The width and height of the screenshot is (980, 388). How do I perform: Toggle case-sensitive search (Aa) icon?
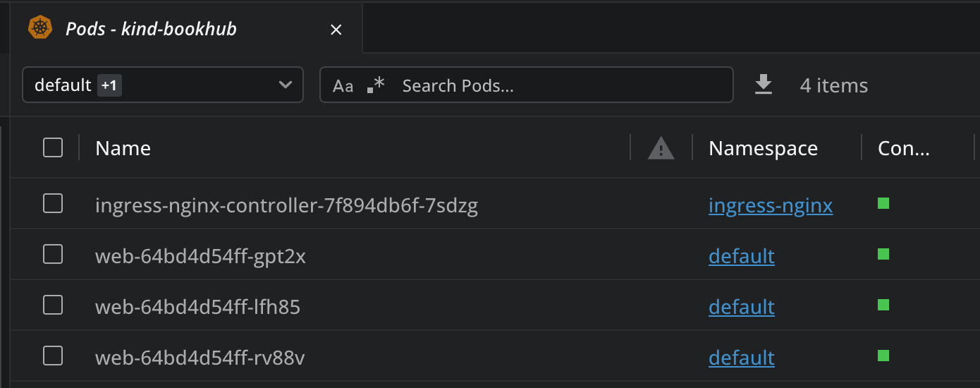pos(343,86)
